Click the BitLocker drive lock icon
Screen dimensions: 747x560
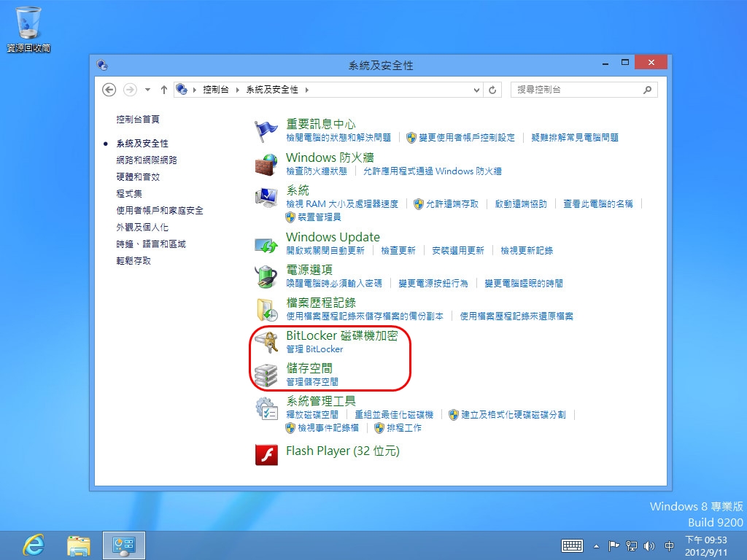[266, 343]
